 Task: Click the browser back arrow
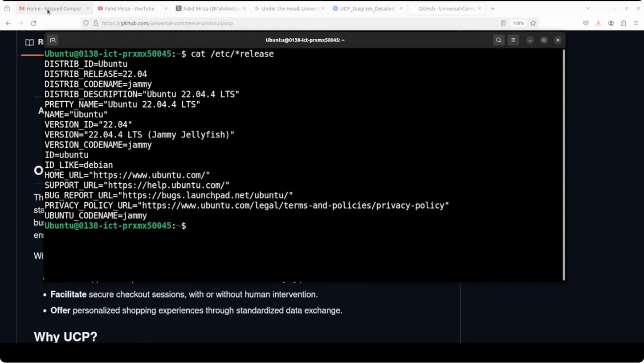pyautogui.click(x=8, y=23)
